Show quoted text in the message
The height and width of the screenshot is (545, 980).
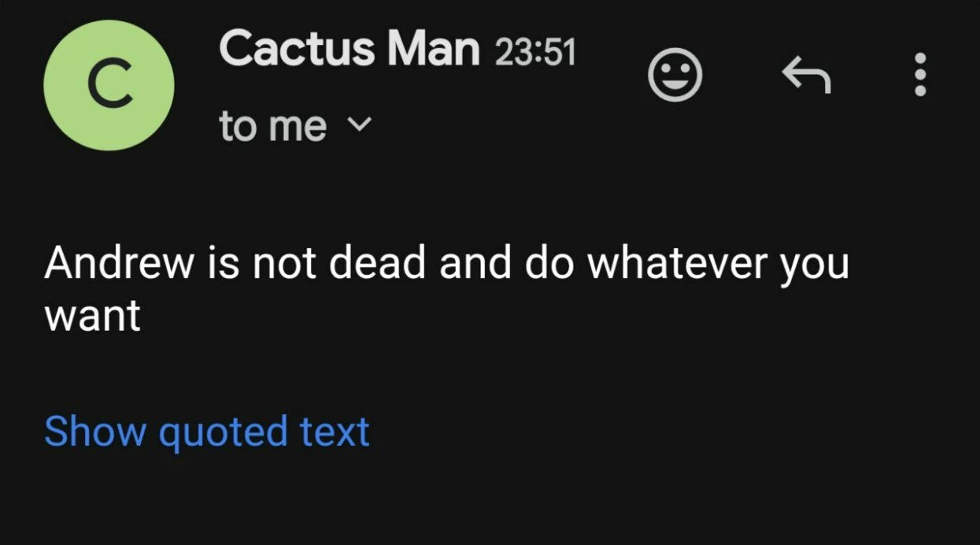point(207,432)
